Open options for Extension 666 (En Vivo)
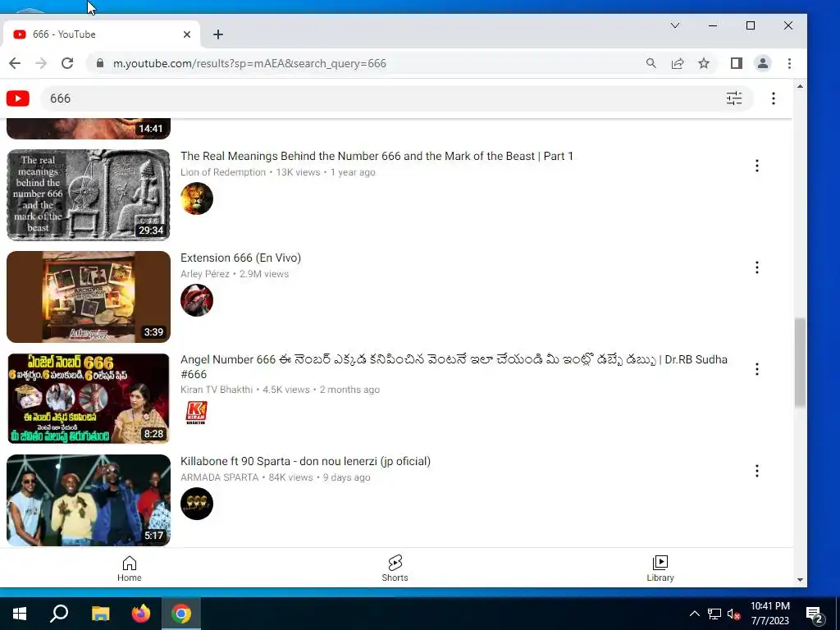This screenshot has height=630, width=840. [x=756, y=267]
